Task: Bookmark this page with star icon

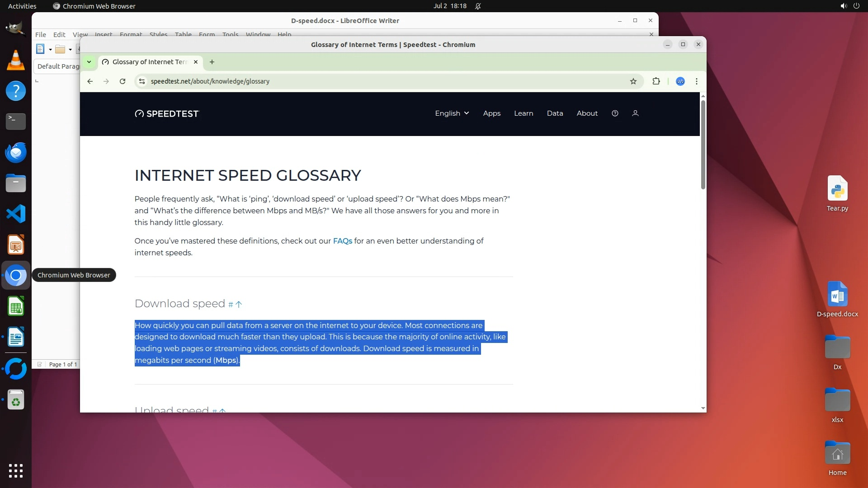Action: pyautogui.click(x=633, y=81)
